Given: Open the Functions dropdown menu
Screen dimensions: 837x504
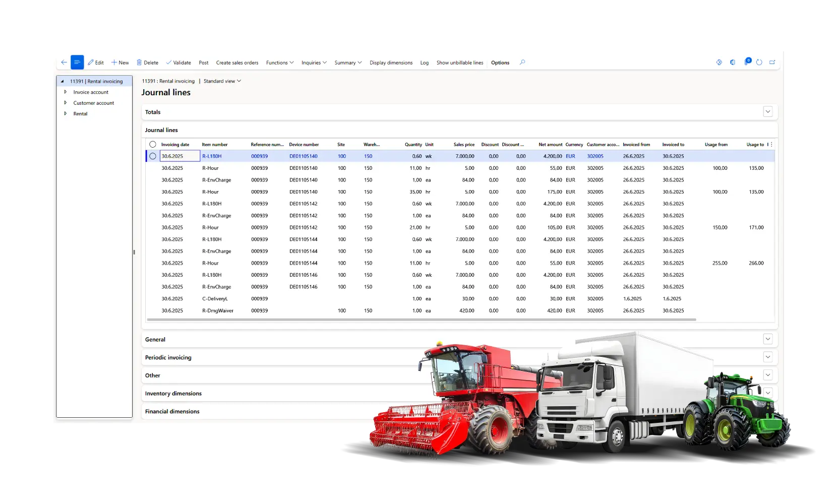Looking at the screenshot, I should 280,62.
